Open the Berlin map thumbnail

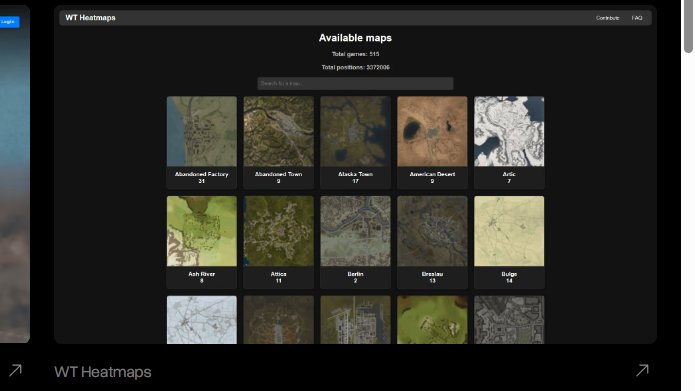(x=355, y=231)
